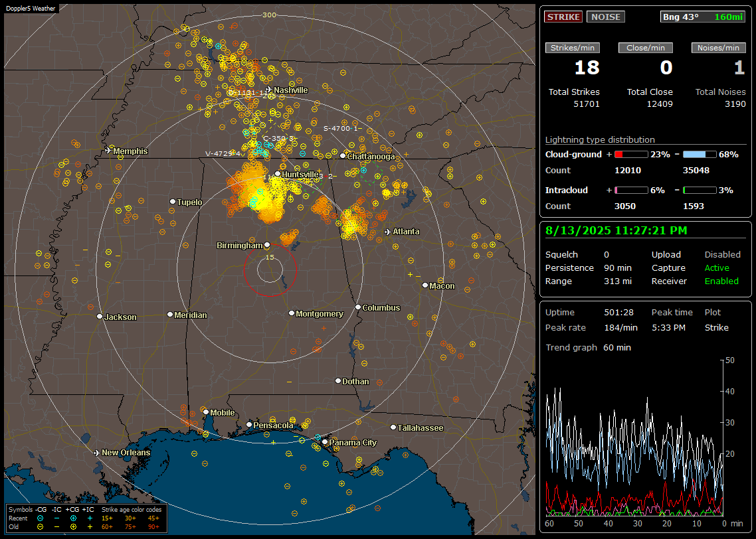
Task: Click the Squelch value 0
Action: click(x=607, y=255)
